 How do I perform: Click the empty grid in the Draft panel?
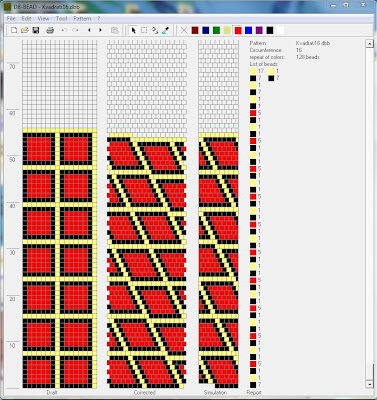60,84
